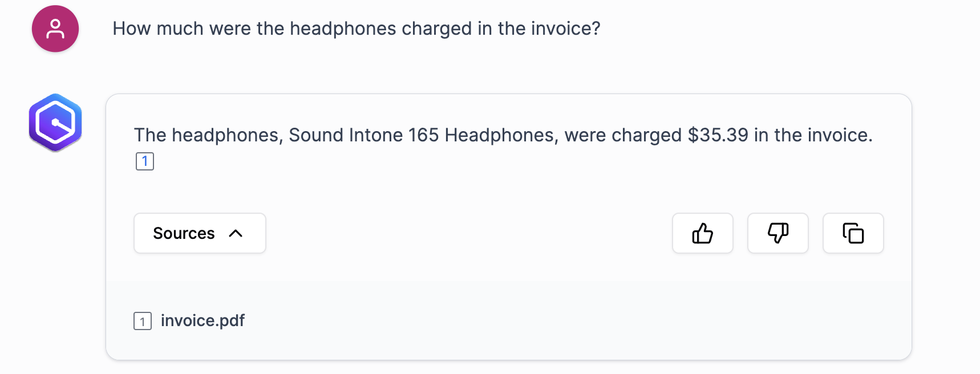Click the assistant's answer sentence
Image resolution: width=980 pixels, height=374 pixels.
pos(502,135)
